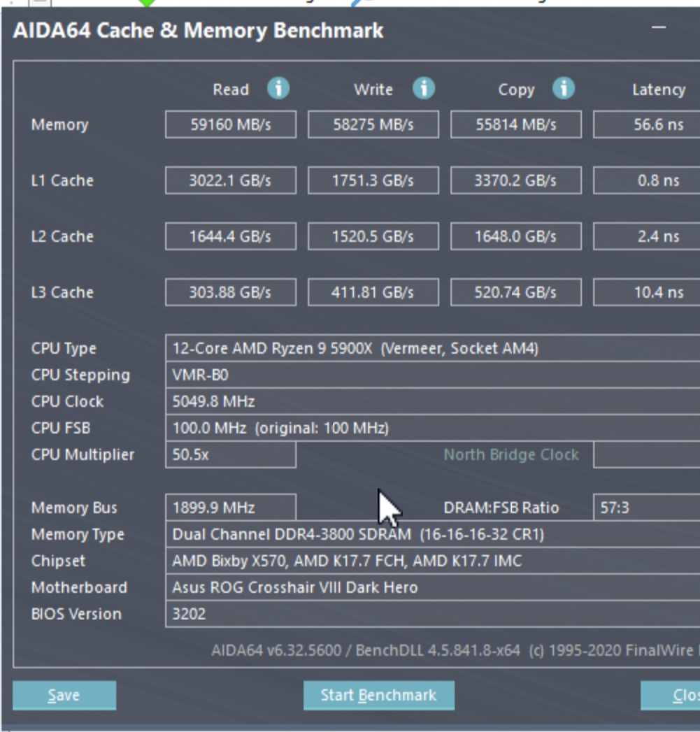Click the Copy column info icon
This screenshot has height=732, width=700.
point(564,88)
